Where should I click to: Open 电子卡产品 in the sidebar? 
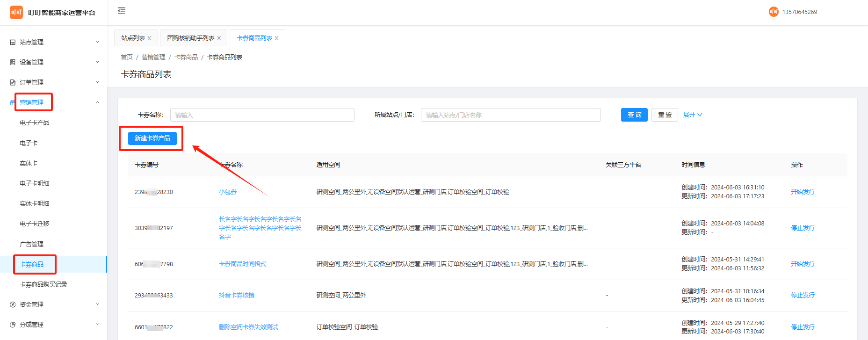[35, 123]
